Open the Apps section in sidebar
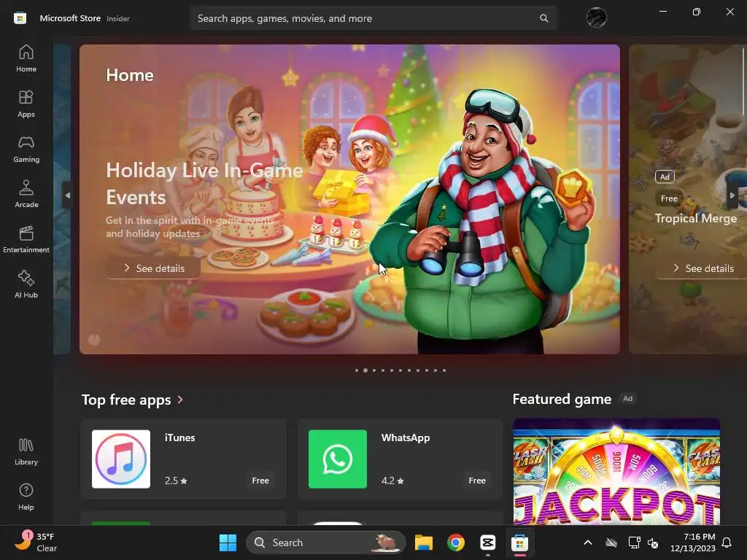 tap(26, 104)
